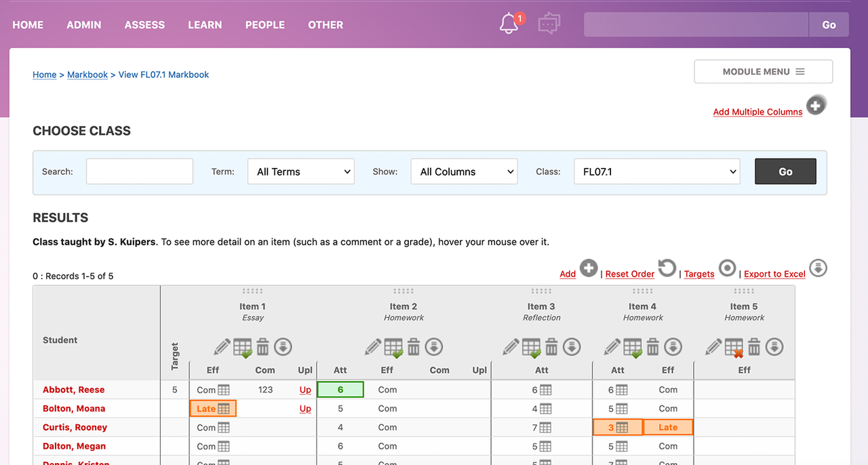Click the Go button beside the top search bar

(829, 24)
